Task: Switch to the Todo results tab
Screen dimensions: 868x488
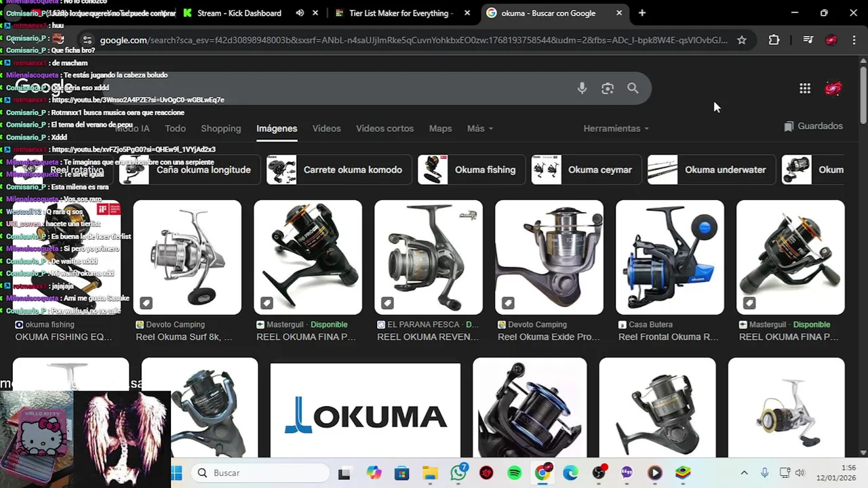Action: (x=175, y=129)
